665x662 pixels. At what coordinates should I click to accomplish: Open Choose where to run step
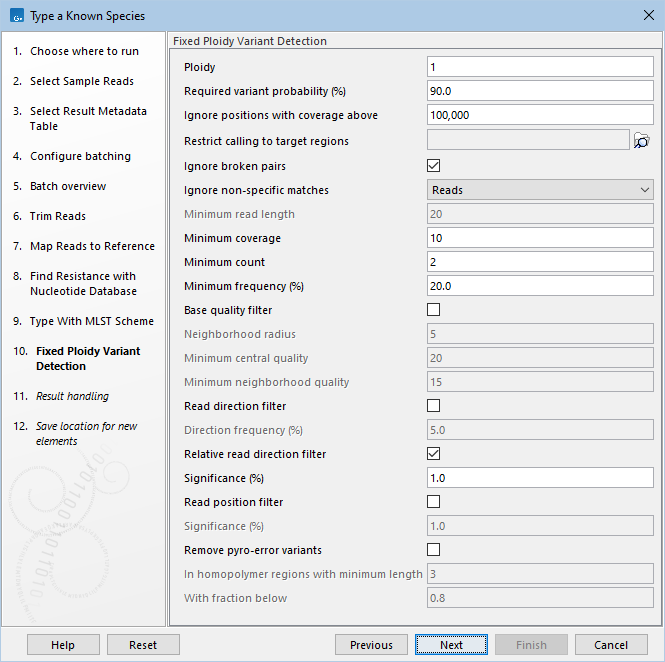pyautogui.click(x=84, y=51)
